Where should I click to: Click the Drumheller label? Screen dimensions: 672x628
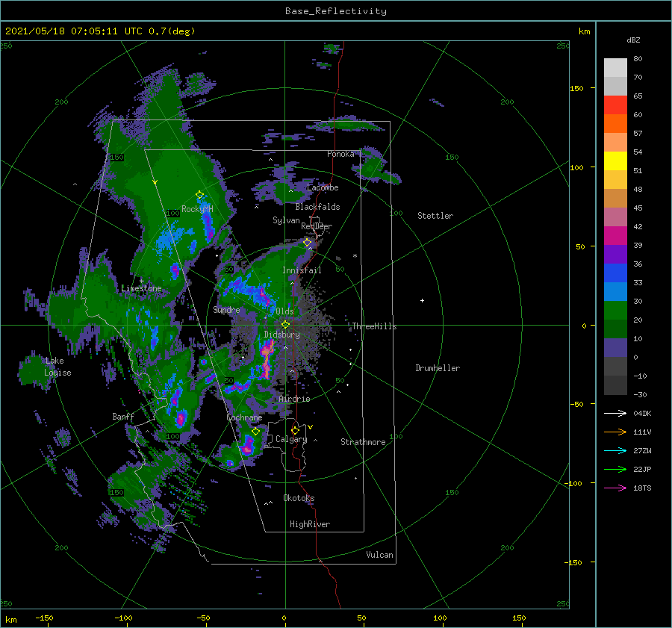(438, 368)
